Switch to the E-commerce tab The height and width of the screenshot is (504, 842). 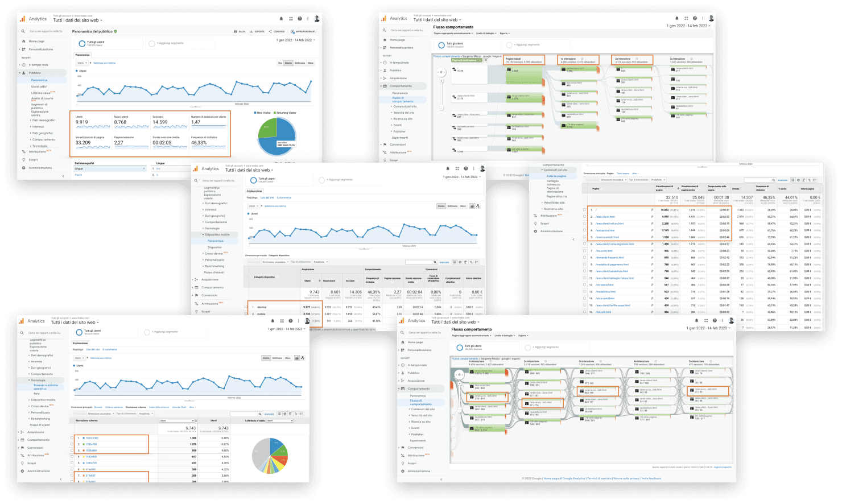(x=284, y=197)
